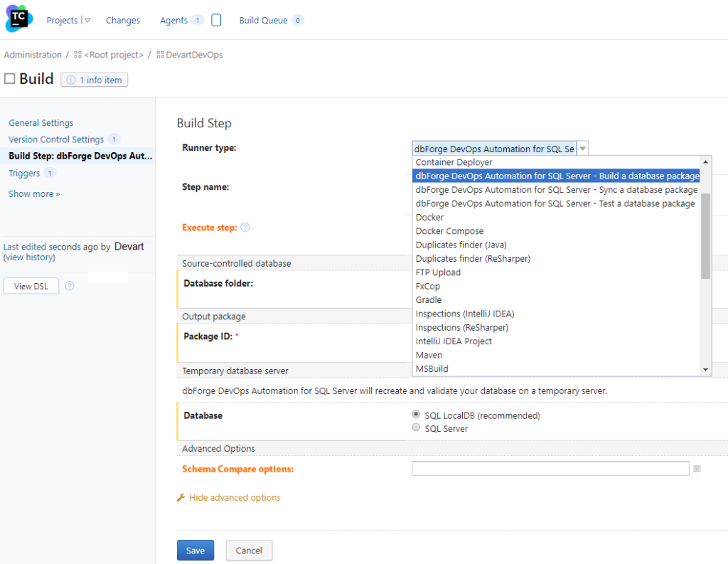Click the Agents counter badge
Image resolution: width=728 pixels, height=564 pixels.
click(x=197, y=20)
